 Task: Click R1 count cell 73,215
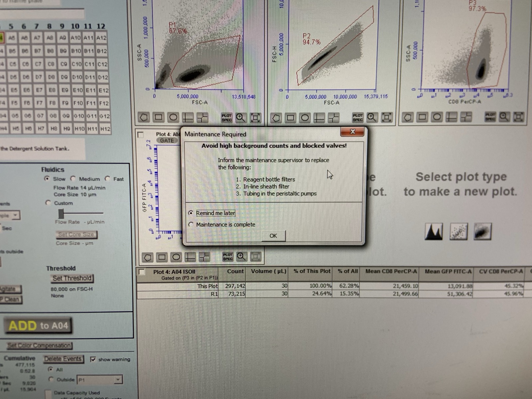point(236,294)
